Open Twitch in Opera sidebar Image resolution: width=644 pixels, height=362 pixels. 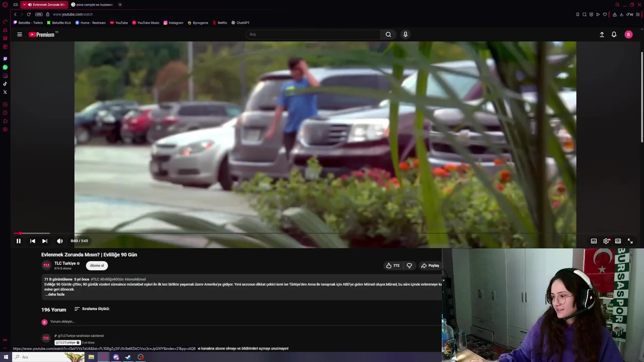(x=5, y=59)
